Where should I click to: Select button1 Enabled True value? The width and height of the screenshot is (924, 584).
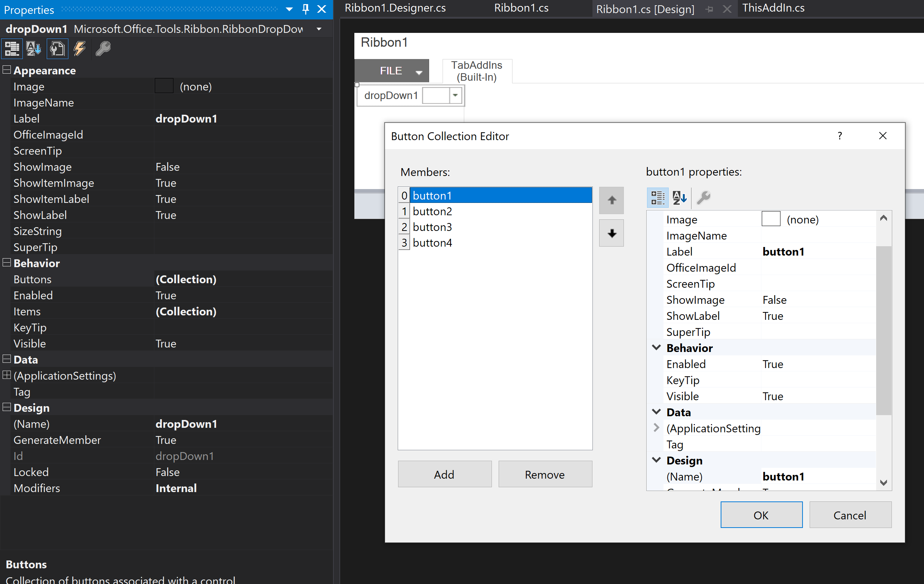773,364
